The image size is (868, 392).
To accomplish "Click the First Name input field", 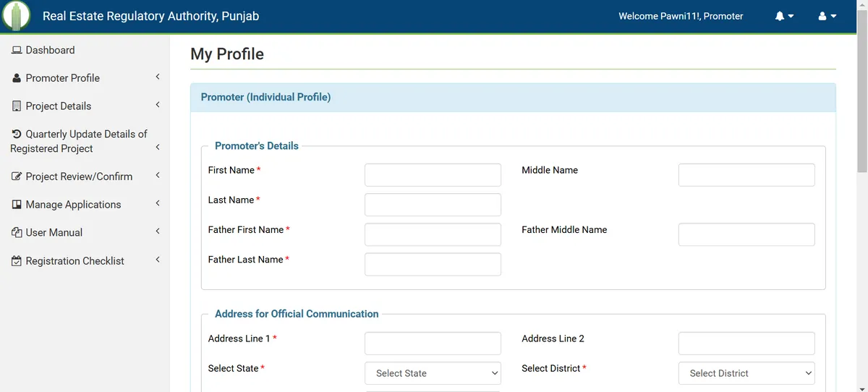I will tap(433, 175).
